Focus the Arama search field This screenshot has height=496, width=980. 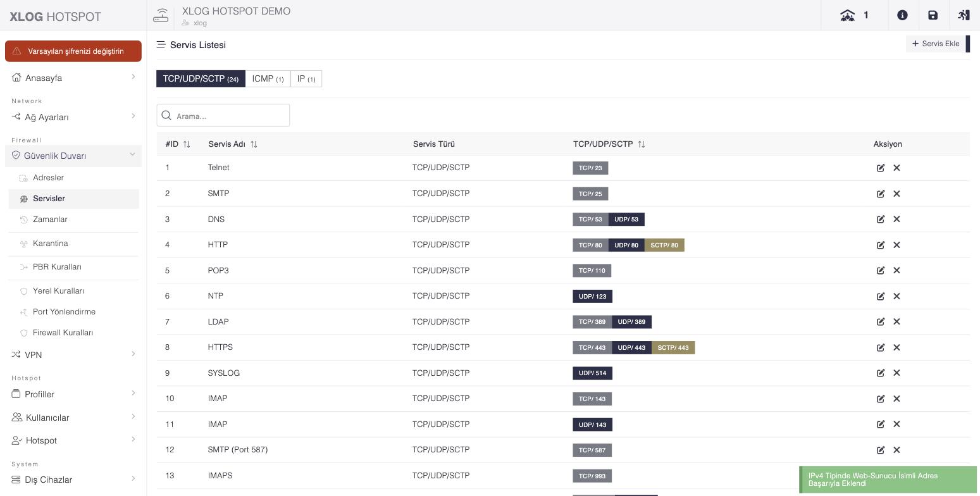(x=223, y=115)
